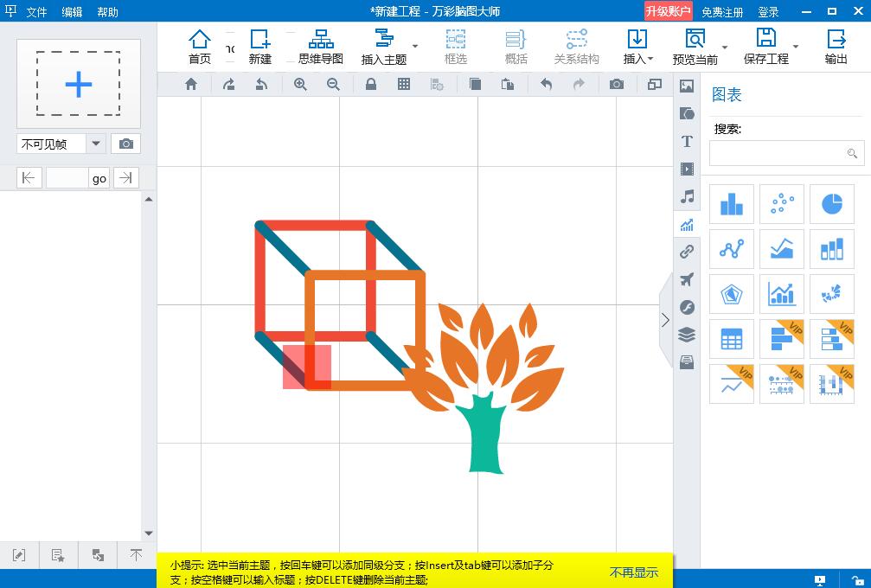Select the bar chart icon

pos(732,204)
